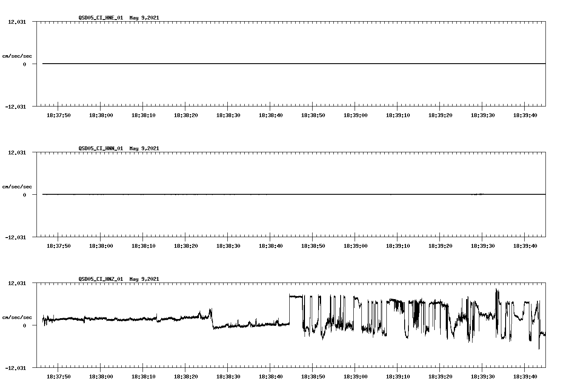Select the -12.031 lower amplitude label on HNZ plot
Screen dimensions: 576x392
[16, 367]
